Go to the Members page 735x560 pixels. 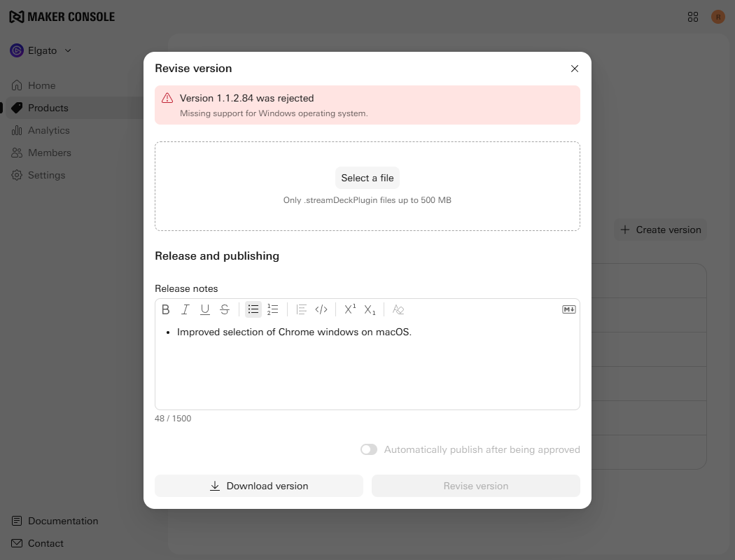coord(49,153)
